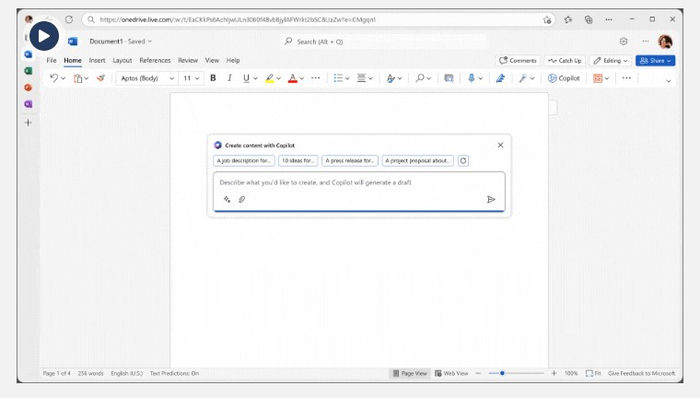The width and height of the screenshot is (700, 398).
Task: Switch to the Home tab
Action: tap(72, 60)
